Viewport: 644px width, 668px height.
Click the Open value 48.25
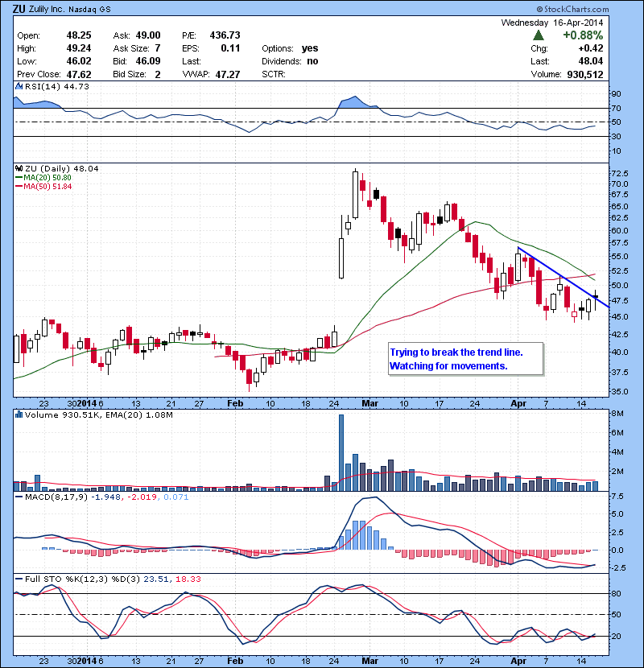point(79,35)
